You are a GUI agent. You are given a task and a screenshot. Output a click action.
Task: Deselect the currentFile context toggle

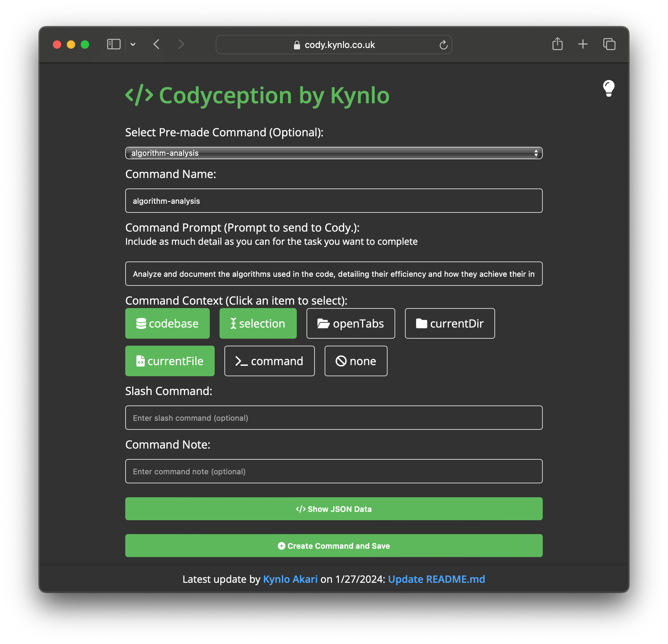tap(170, 361)
